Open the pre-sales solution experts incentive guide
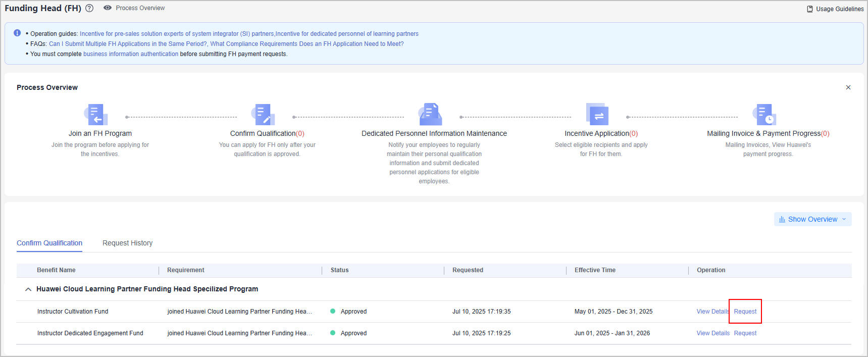 pyautogui.click(x=177, y=34)
